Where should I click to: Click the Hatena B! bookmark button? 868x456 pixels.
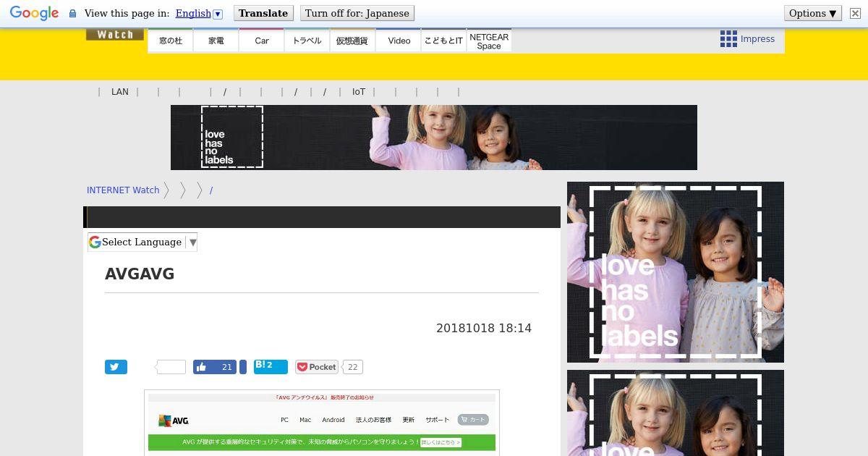pyautogui.click(x=271, y=367)
